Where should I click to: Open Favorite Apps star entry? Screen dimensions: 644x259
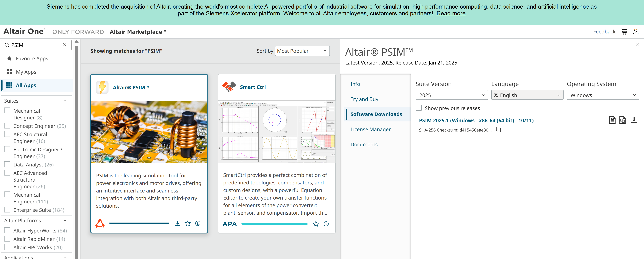click(9, 58)
